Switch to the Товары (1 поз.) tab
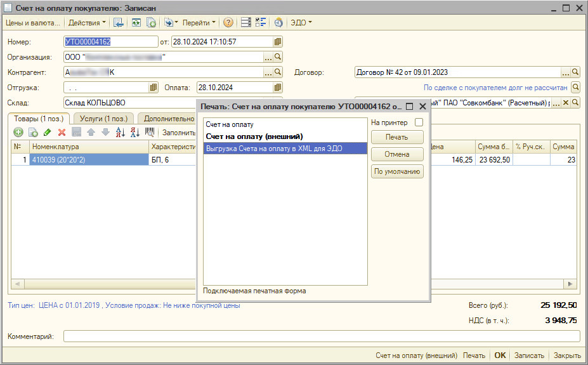The image size is (588, 365). 39,119
